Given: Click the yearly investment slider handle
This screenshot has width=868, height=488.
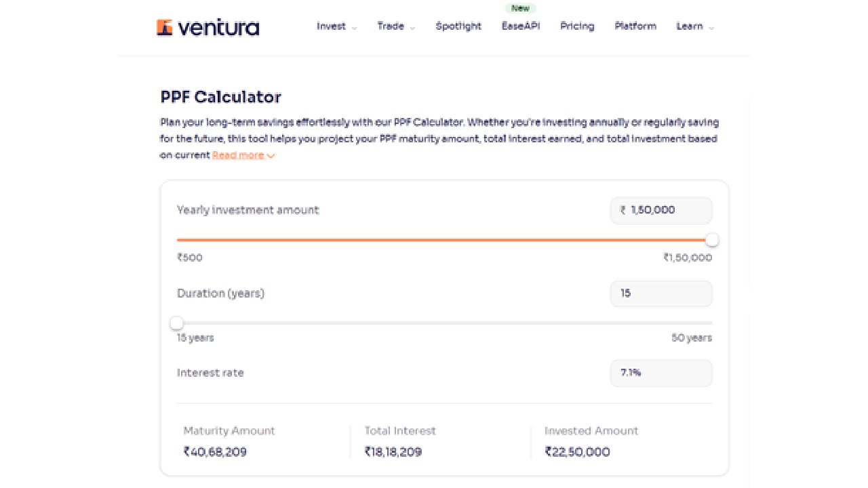Looking at the screenshot, I should [x=712, y=240].
